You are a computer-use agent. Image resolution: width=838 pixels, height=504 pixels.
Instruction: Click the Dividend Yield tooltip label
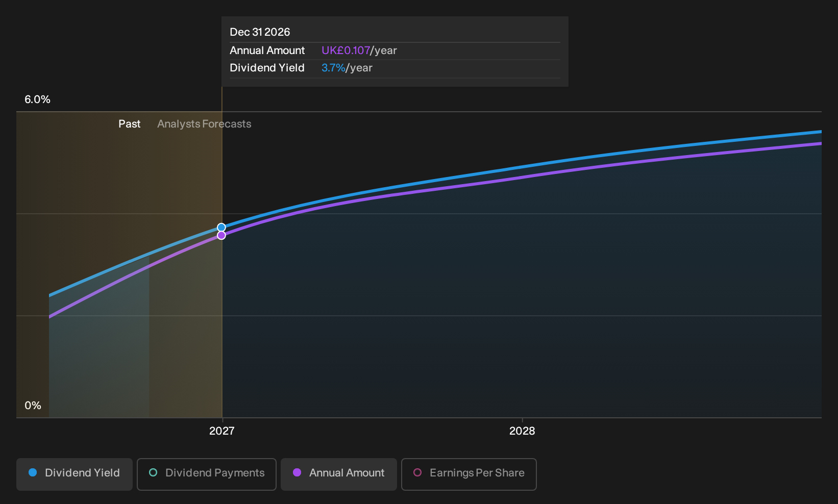click(x=267, y=68)
